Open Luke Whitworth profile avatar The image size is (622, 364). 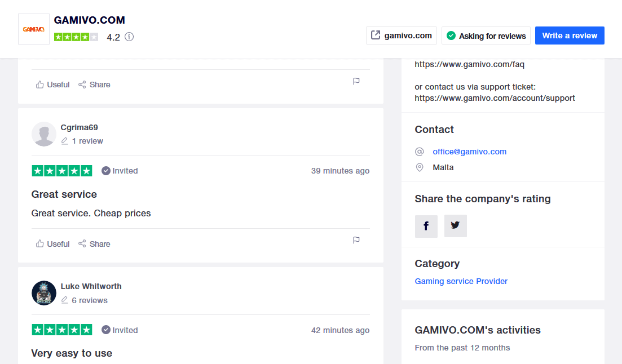coord(44,293)
